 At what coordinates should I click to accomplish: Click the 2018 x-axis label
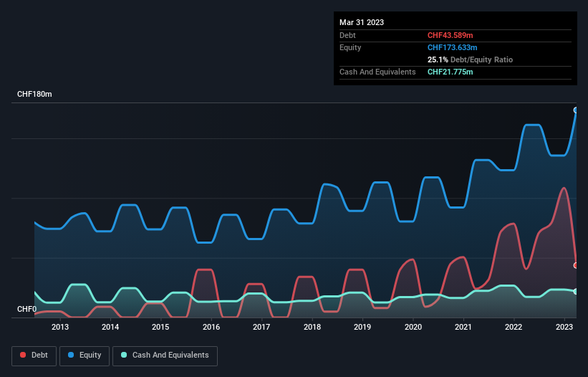coord(312,327)
